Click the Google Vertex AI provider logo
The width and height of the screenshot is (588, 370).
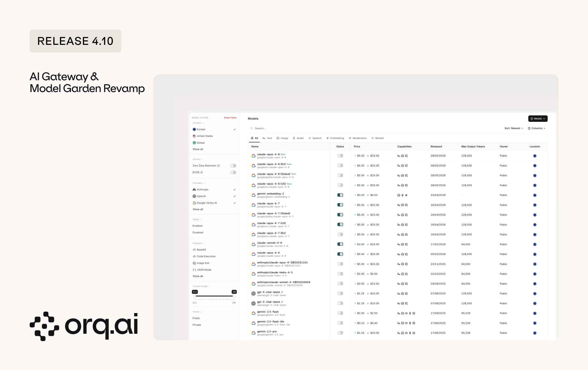coord(194,203)
